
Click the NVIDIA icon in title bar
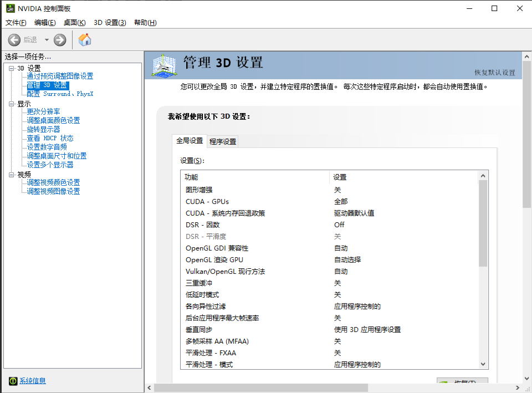pyautogui.click(x=10, y=8)
